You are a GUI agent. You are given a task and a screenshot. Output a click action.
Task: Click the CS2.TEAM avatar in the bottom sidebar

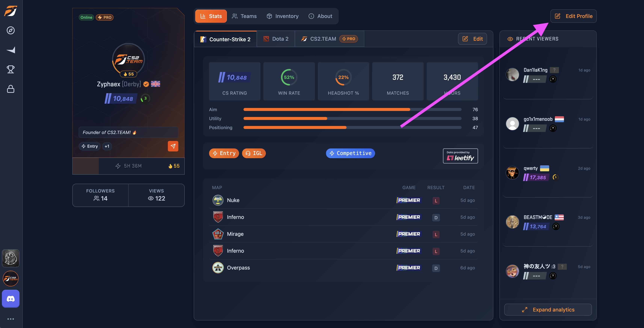pyautogui.click(x=10, y=279)
